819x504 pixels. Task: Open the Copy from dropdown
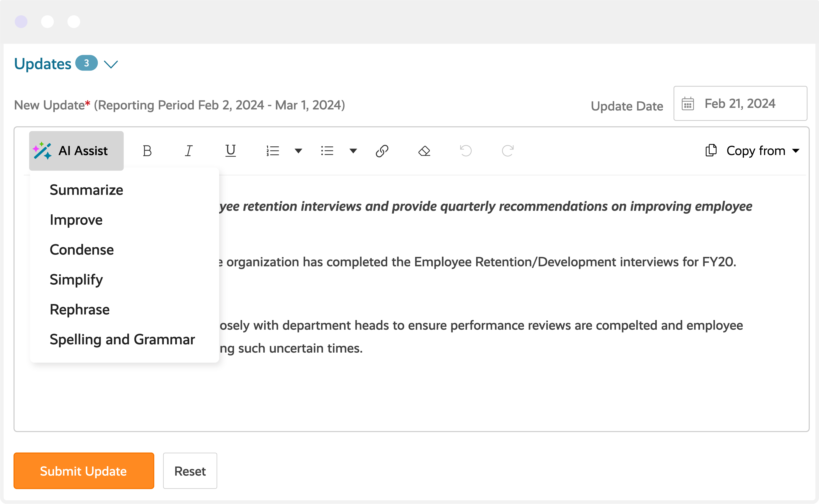[x=752, y=151]
